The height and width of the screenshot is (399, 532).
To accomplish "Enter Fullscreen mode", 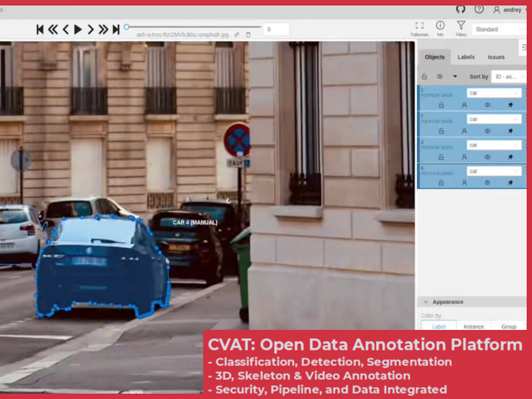I will (419, 29).
